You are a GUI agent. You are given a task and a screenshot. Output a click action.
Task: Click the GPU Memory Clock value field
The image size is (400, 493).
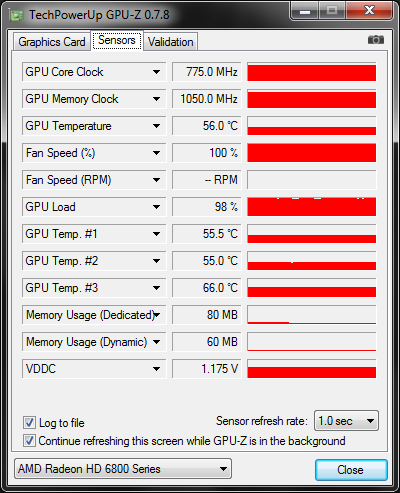[207, 99]
